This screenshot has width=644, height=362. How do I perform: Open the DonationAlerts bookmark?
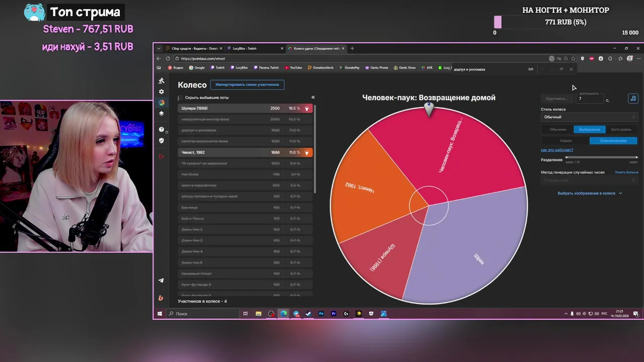[320, 68]
